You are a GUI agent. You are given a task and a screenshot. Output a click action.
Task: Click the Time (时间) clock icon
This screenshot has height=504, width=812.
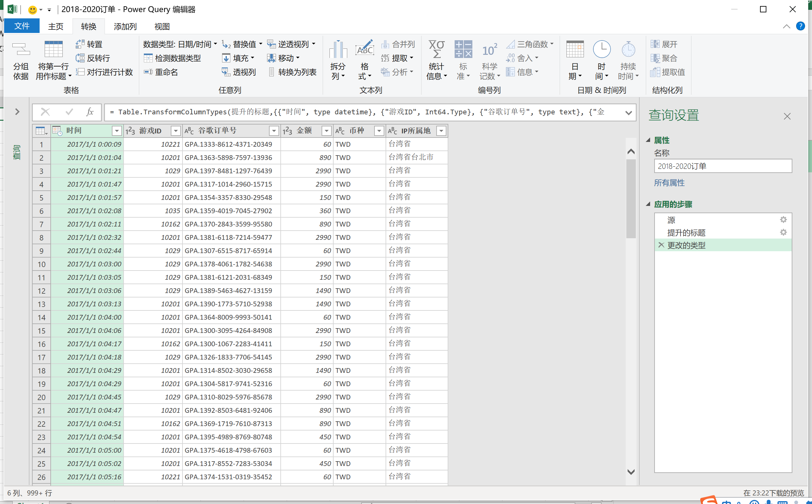[602, 49]
